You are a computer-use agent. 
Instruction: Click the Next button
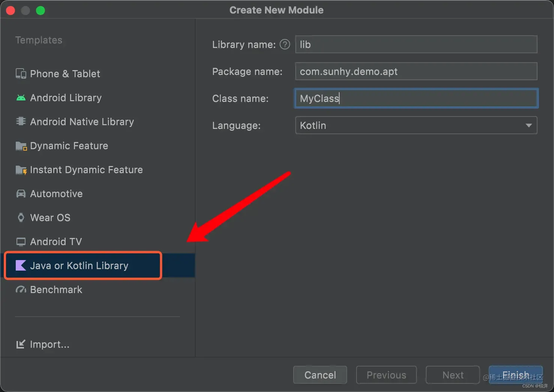[x=452, y=375]
